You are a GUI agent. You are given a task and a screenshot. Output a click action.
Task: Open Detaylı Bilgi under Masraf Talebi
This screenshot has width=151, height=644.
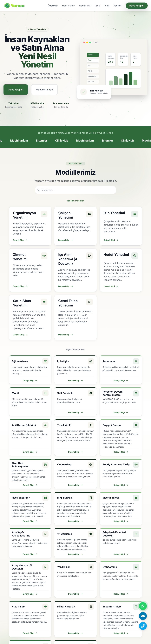click(121, 521)
